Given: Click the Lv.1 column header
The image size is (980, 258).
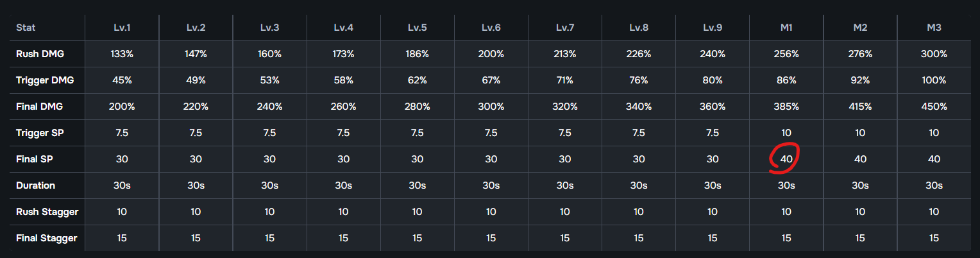Looking at the screenshot, I should (122, 28).
